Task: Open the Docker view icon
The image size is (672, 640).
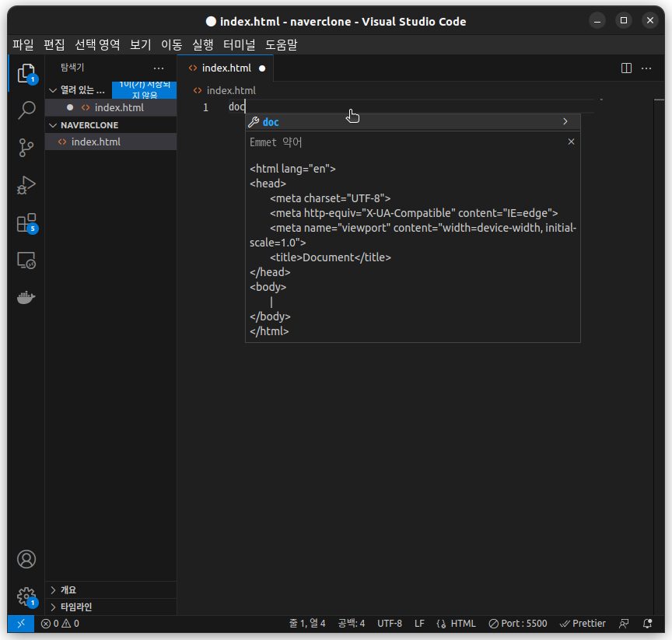Action: 26,297
